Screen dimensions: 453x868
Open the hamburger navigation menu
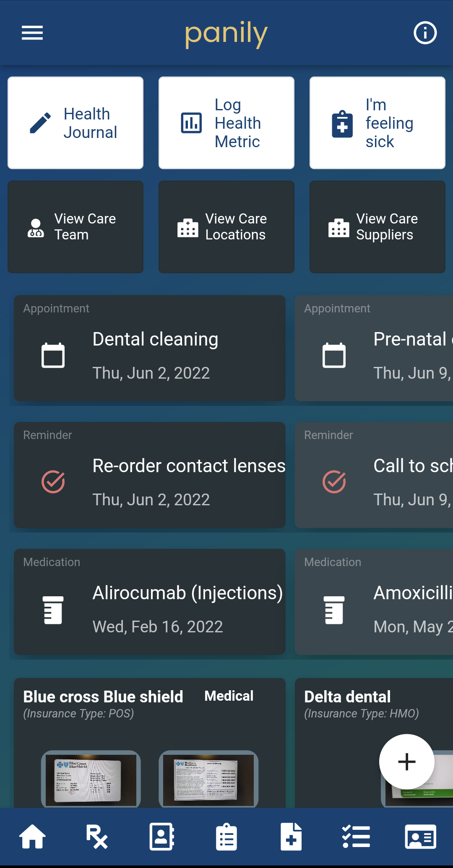32,33
